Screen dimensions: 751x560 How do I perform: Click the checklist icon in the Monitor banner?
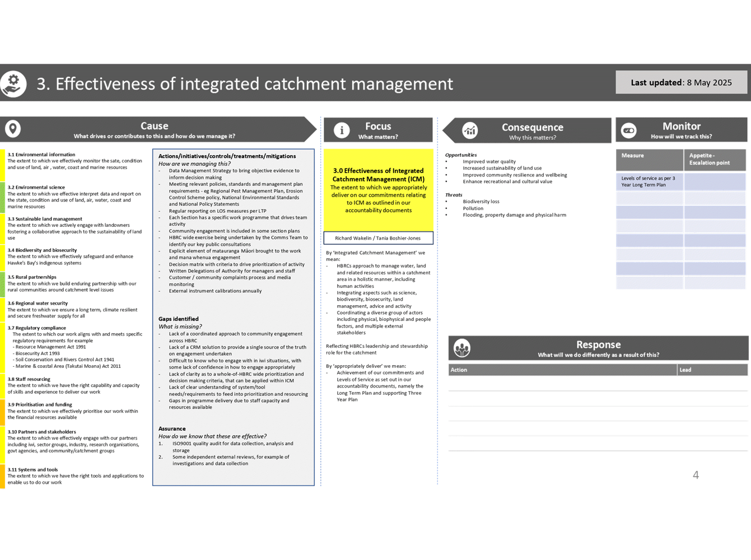(628, 129)
